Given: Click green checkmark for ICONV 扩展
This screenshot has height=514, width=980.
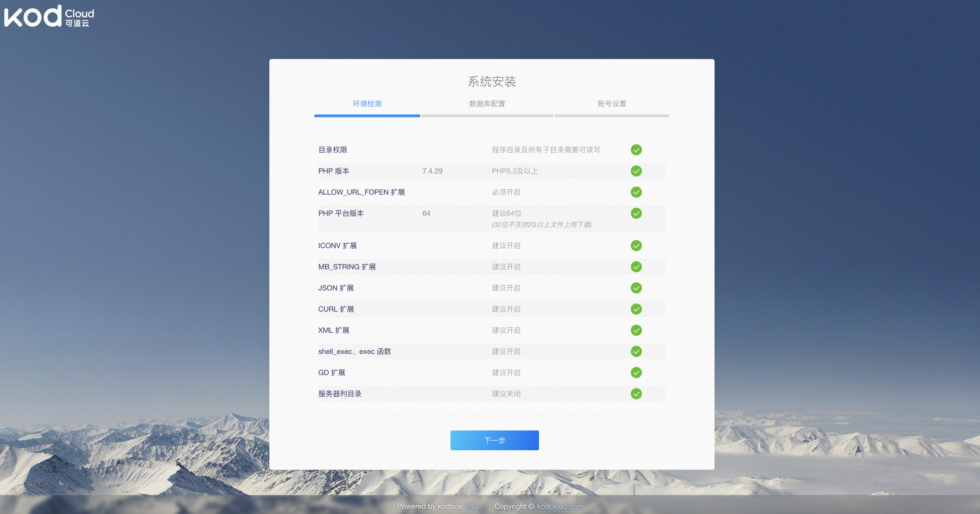Looking at the screenshot, I should point(636,246).
